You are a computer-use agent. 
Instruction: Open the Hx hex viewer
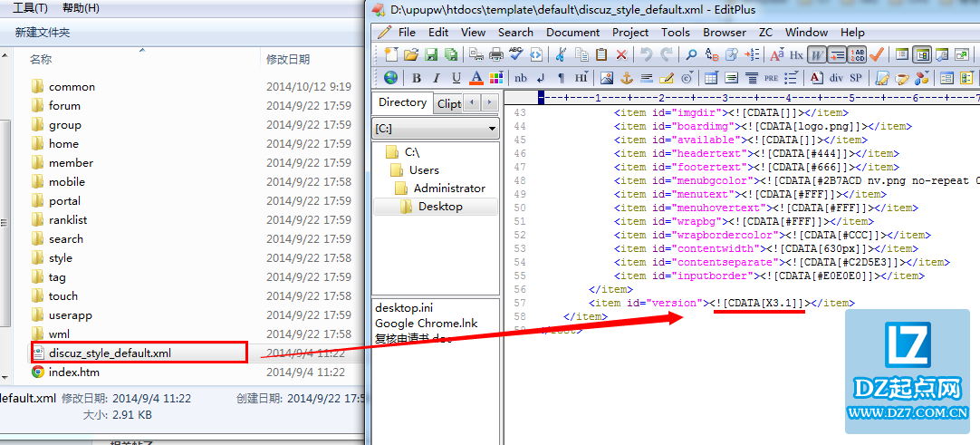coord(796,54)
